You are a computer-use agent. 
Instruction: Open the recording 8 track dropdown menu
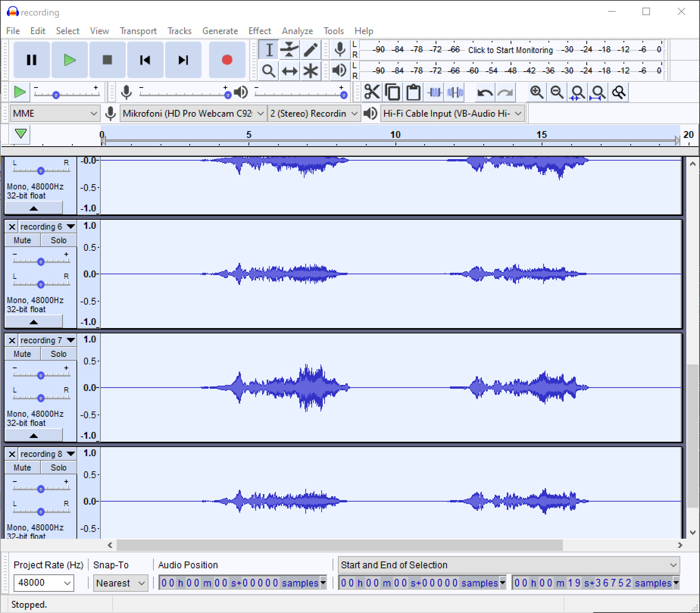(x=48, y=454)
